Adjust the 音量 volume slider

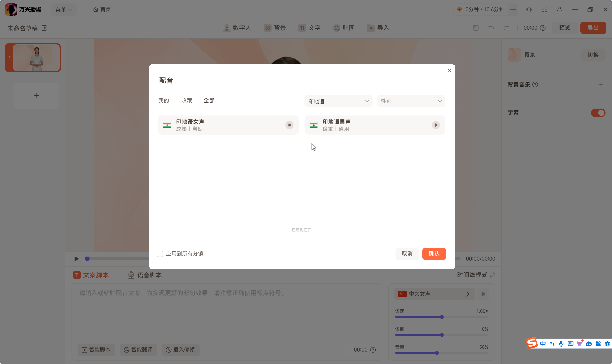tap(437, 353)
